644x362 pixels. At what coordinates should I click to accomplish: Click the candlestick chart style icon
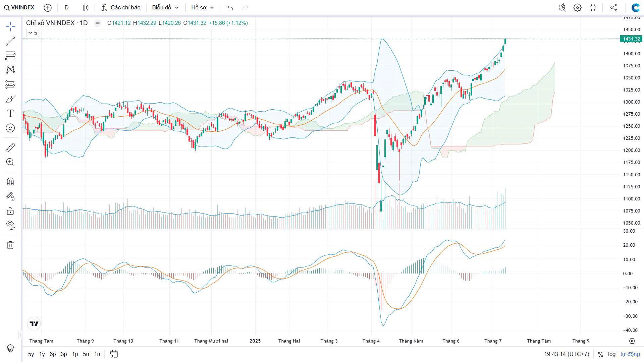tap(86, 8)
